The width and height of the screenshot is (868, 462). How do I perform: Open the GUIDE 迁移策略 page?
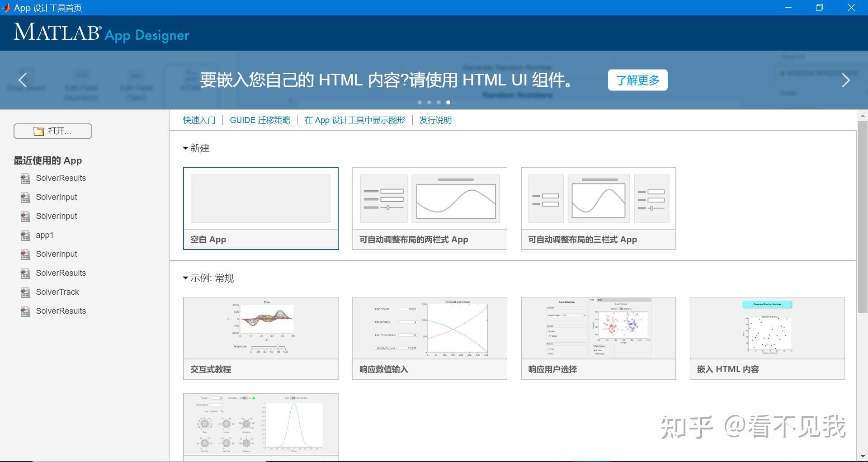coord(260,120)
